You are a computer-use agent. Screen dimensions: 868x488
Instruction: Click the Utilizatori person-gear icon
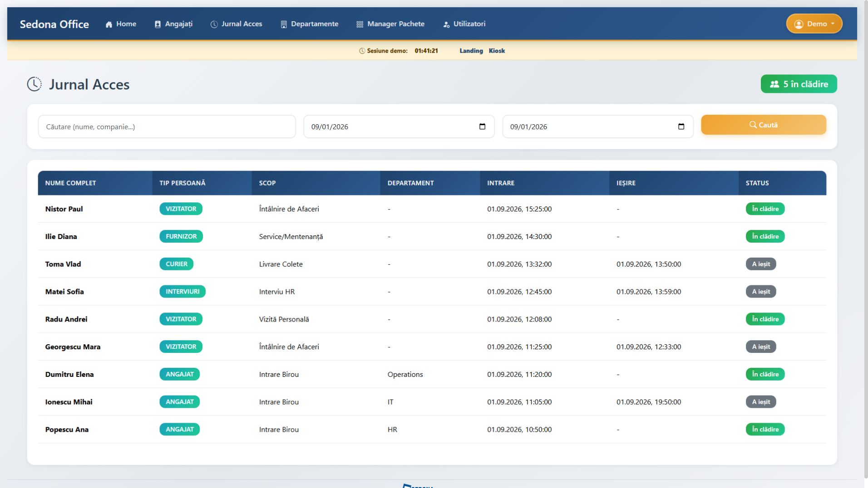pos(446,24)
